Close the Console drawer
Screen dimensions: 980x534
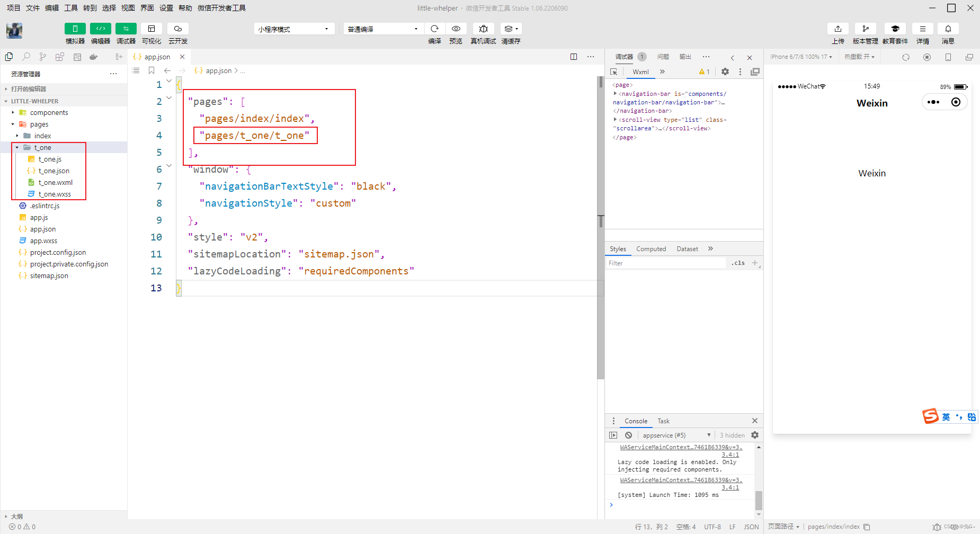point(755,421)
